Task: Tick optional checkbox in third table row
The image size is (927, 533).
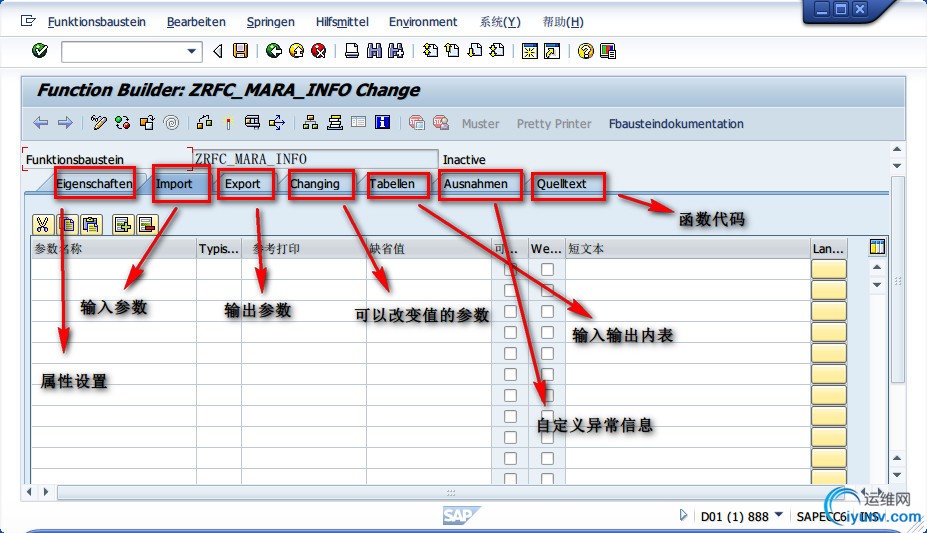Action: [510, 311]
